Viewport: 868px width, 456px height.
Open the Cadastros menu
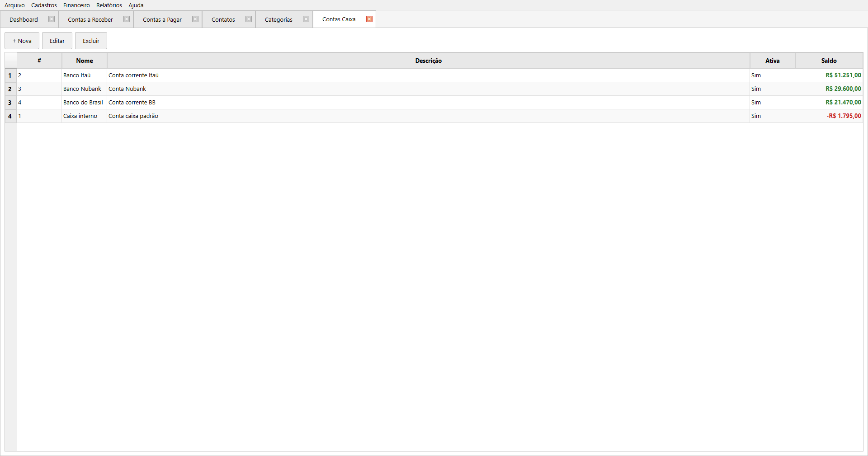[x=44, y=5]
